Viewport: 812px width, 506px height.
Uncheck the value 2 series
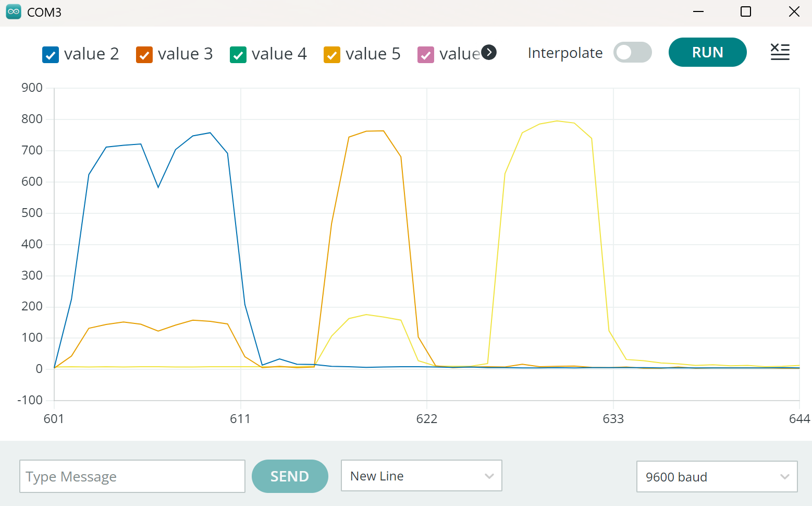(50, 54)
